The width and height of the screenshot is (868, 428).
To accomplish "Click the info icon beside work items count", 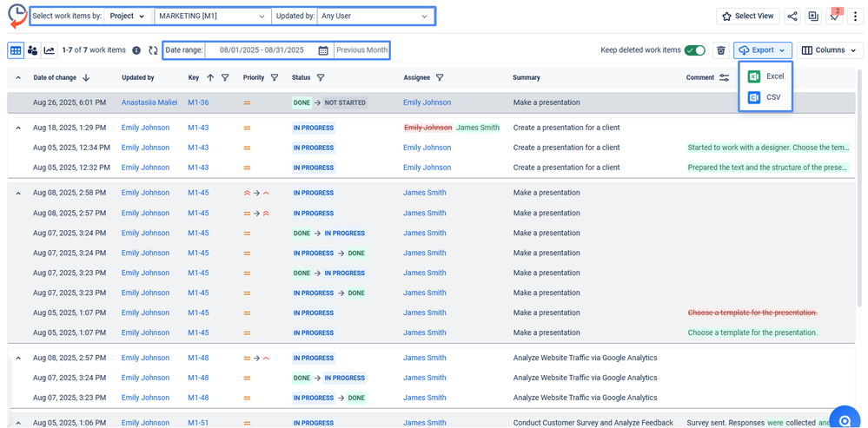I will coord(136,51).
